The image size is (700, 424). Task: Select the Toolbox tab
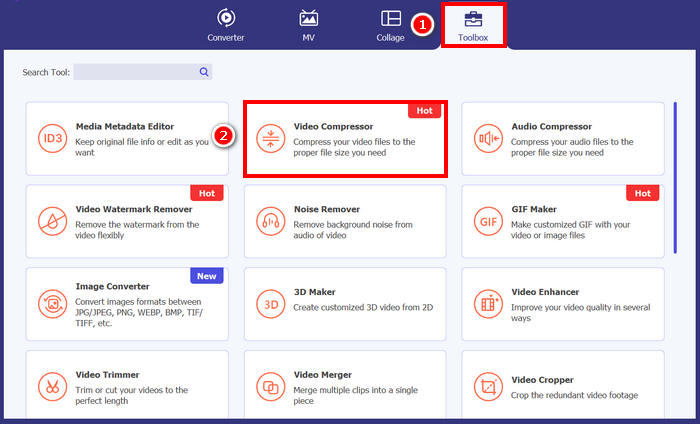click(473, 25)
